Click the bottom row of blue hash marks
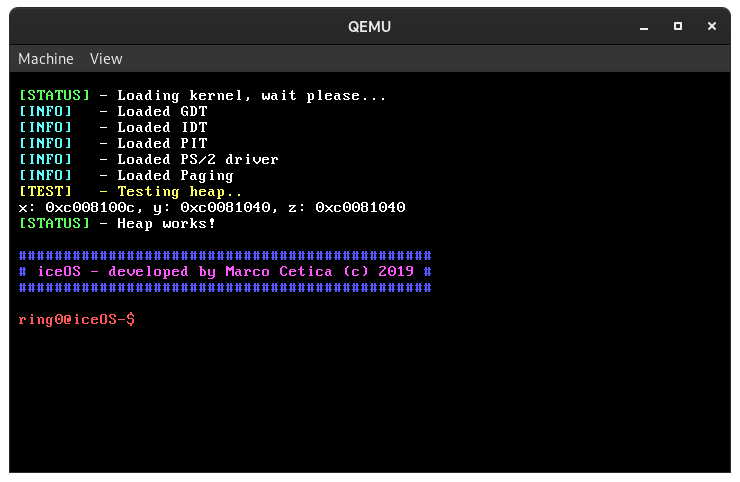 coord(225,288)
